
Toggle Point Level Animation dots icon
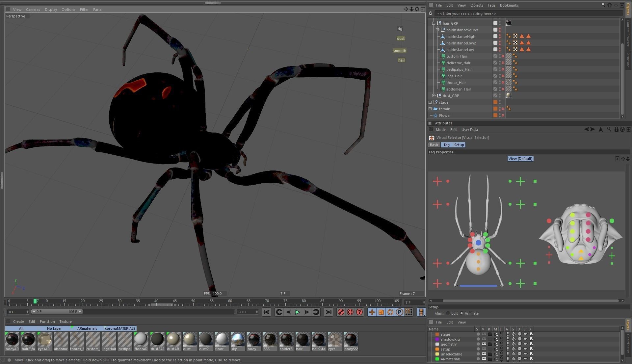click(x=409, y=312)
